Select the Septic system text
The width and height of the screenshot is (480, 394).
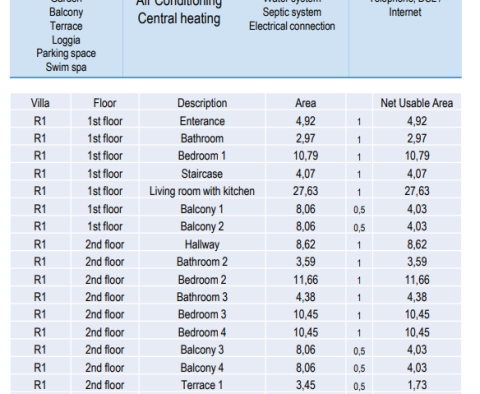click(292, 12)
